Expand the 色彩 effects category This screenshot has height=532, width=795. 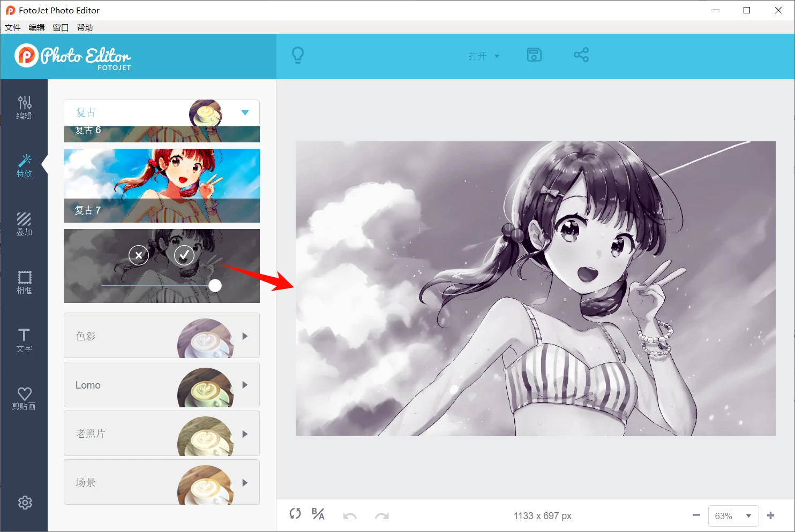point(162,336)
